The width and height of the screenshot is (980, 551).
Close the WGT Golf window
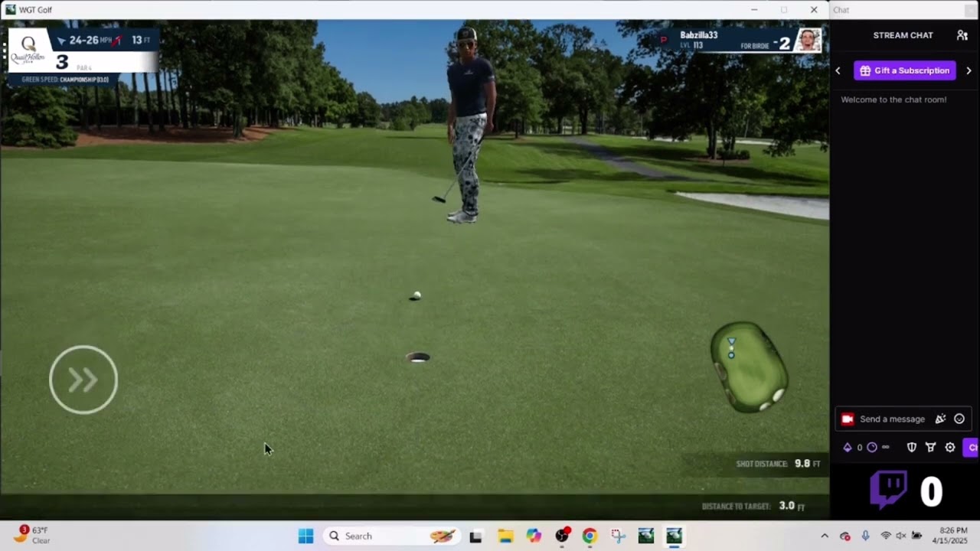tap(814, 10)
